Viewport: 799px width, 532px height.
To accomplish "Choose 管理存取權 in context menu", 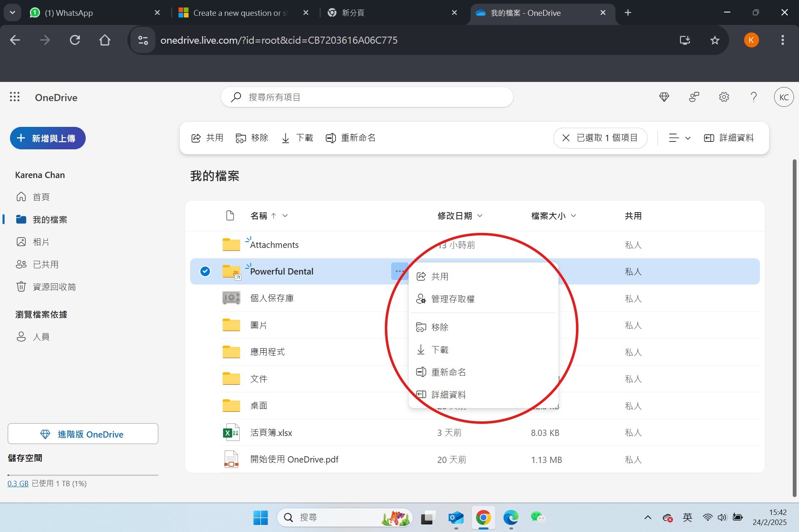I will click(453, 299).
